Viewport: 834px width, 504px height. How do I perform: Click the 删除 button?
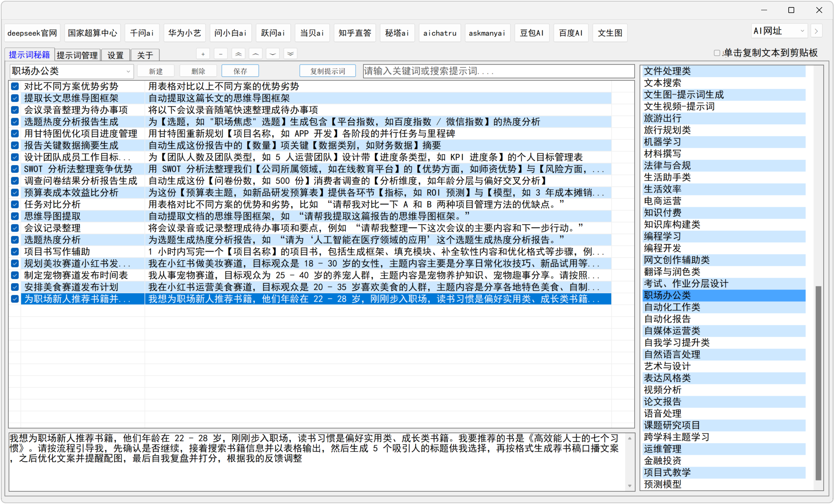198,71
